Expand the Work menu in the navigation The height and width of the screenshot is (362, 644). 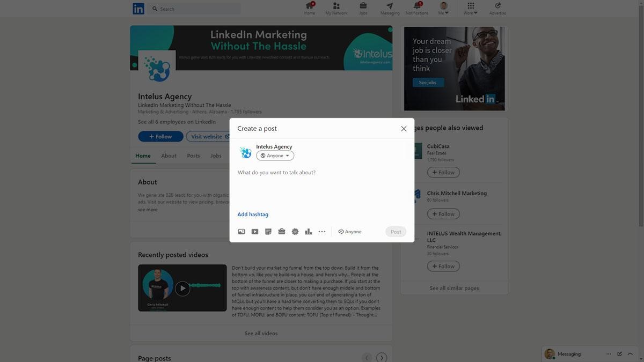coord(470,8)
